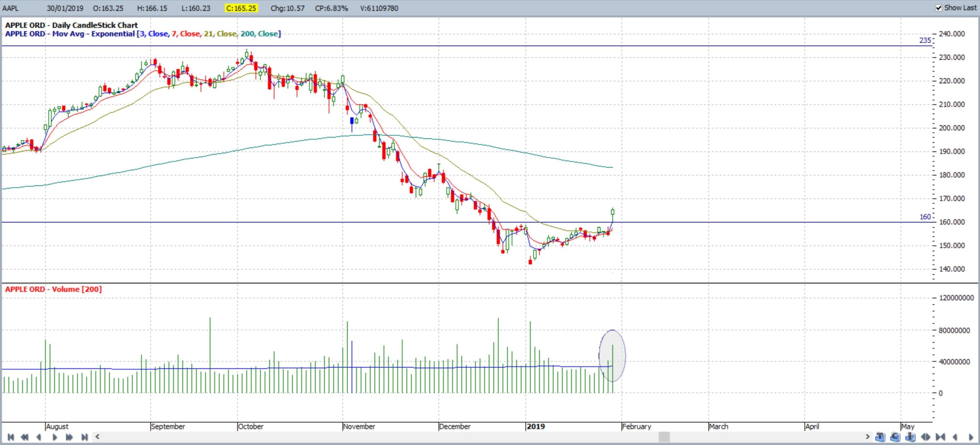The height and width of the screenshot is (445, 980).
Task: Step forward with the single right arrow at bottom left
Action: [54, 437]
